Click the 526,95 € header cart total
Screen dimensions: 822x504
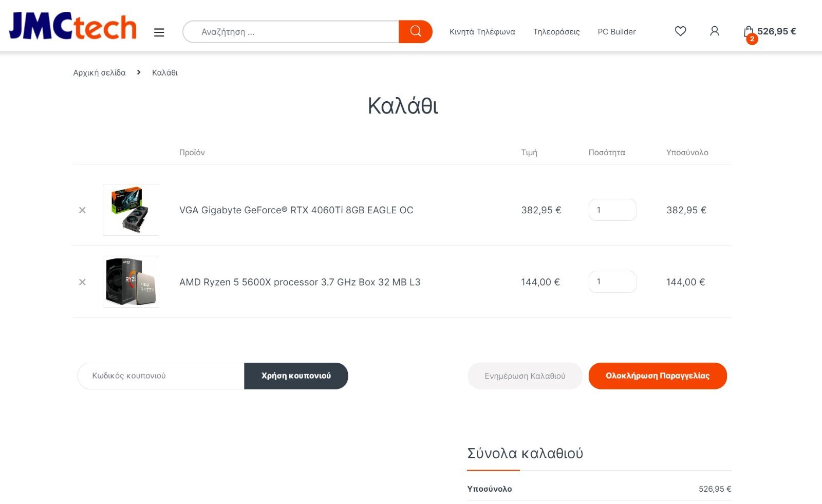pos(776,31)
